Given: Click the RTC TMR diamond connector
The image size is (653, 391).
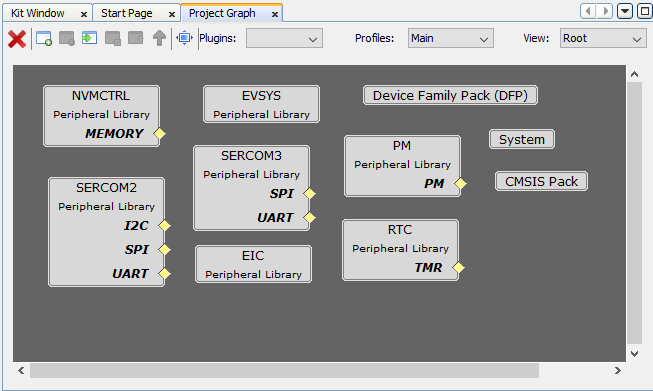Looking at the screenshot, I should tap(458, 267).
